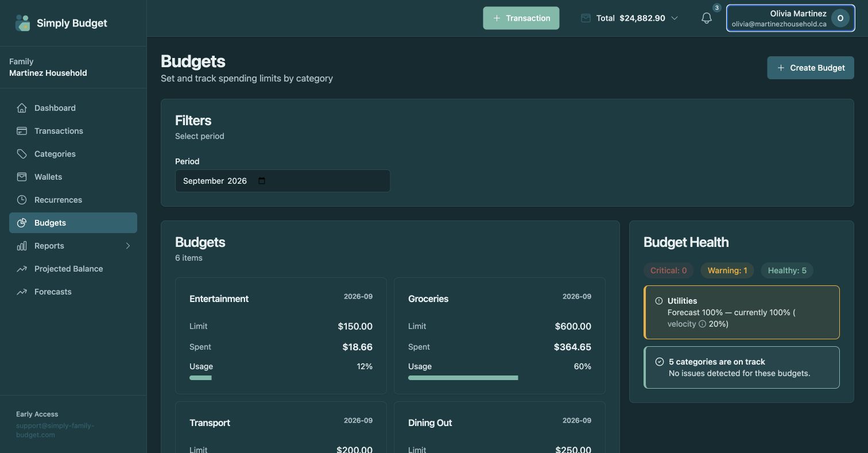This screenshot has height=453, width=868.
Task: Click the Categories tag icon
Action: click(x=22, y=154)
